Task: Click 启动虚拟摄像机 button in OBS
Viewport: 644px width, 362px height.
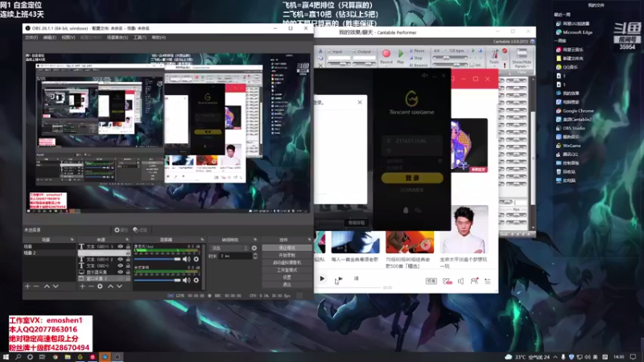Action: pos(287,263)
